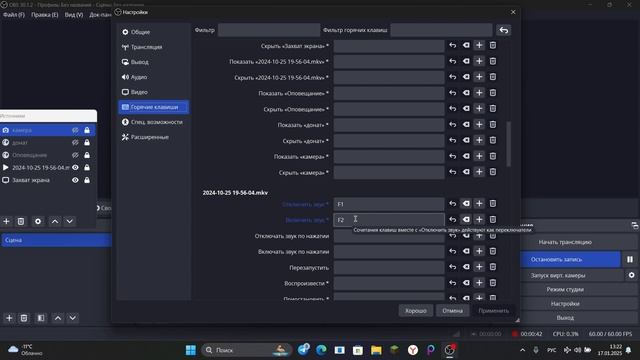Add hotkey for Показать «донат»

tap(479, 124)
